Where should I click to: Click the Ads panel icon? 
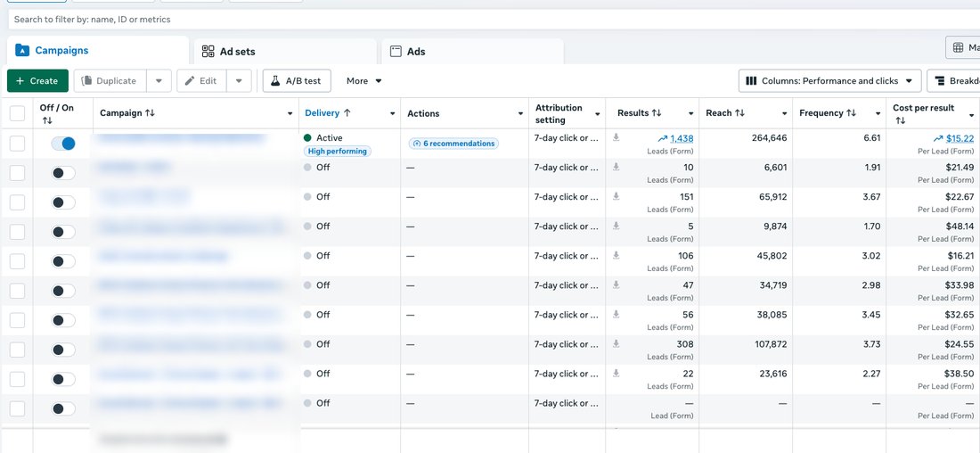coord(396,52)
